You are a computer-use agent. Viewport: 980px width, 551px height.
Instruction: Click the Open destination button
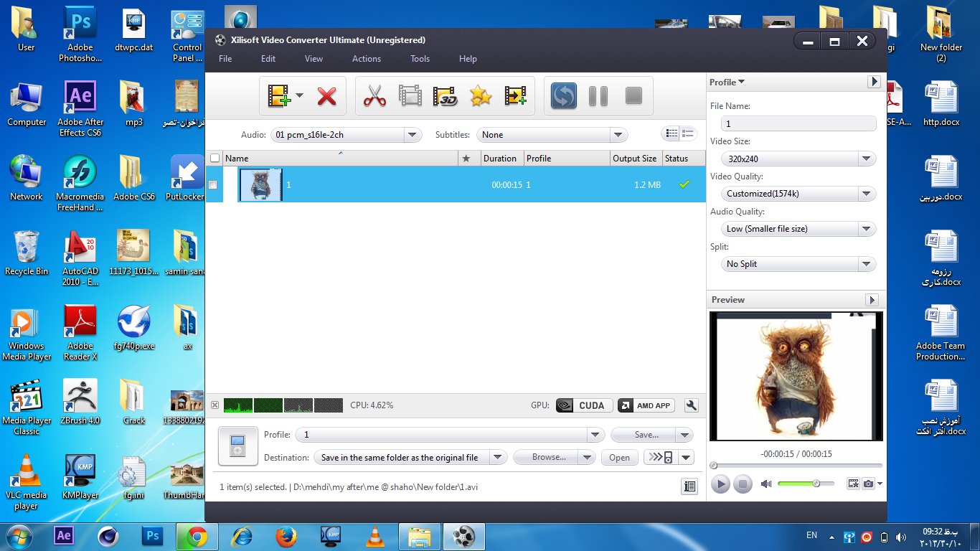(x=620, y=457)
